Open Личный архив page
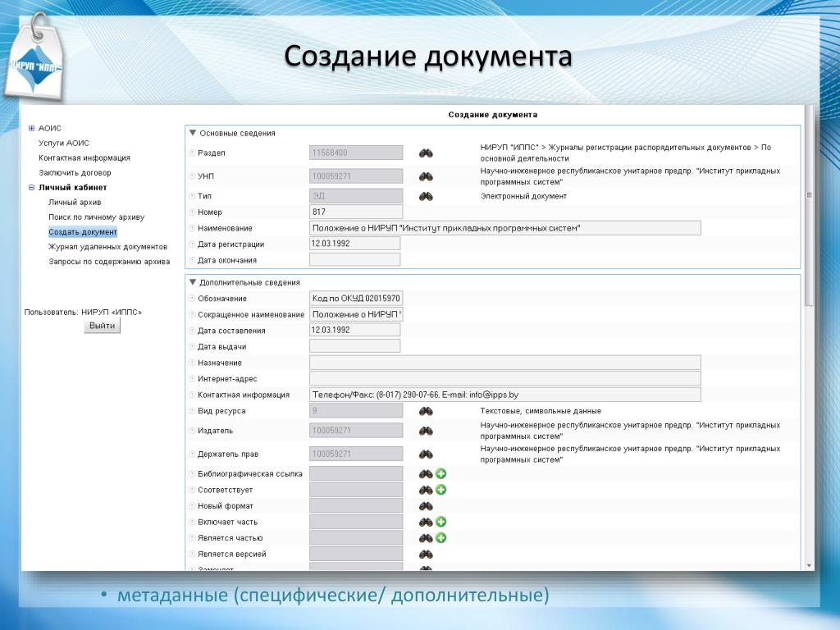Image resolution: width=840 pixels, height=630 pixels. 75,203
